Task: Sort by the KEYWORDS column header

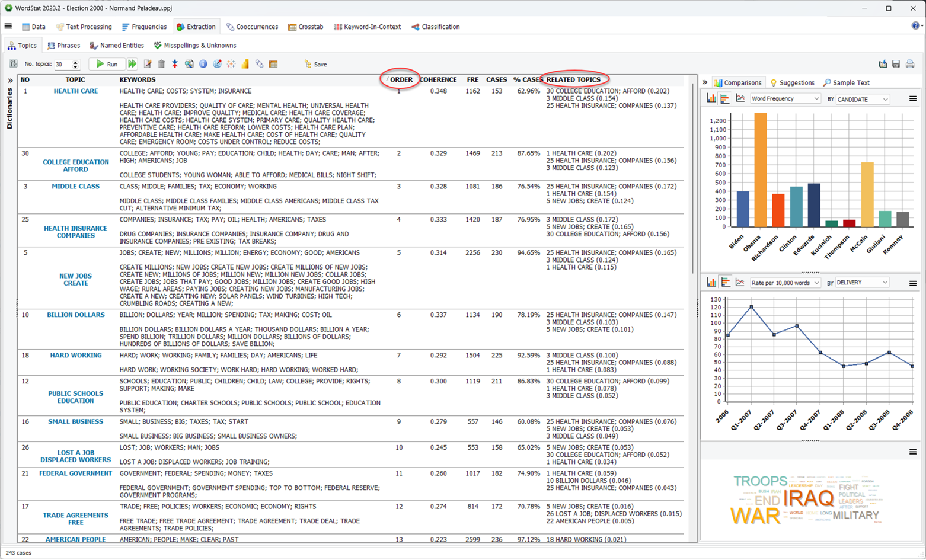Action: (138, 79)
